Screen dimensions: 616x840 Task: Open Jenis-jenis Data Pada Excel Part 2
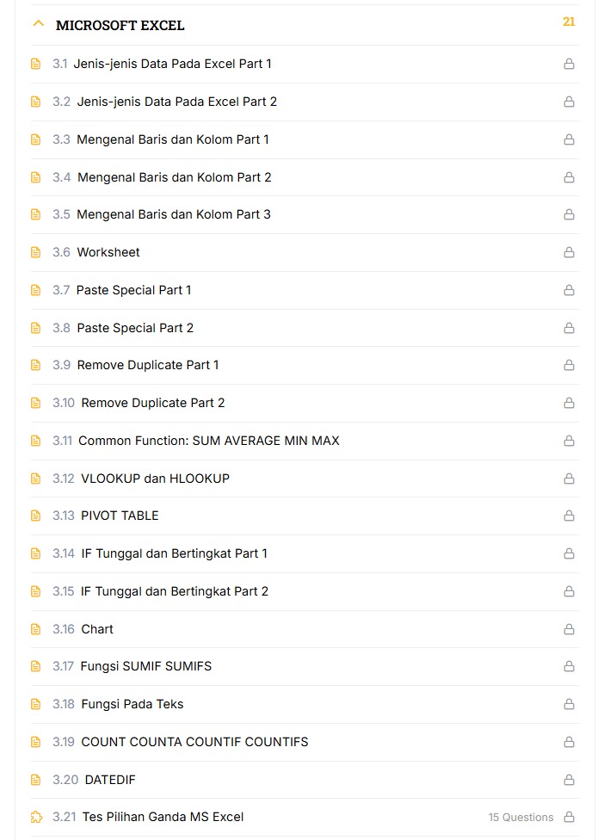click(176, 102)
